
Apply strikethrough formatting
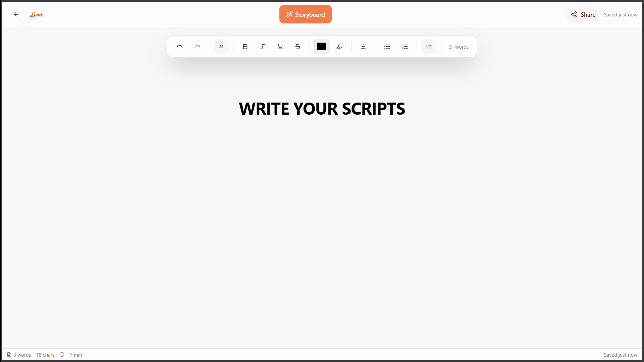298,47
